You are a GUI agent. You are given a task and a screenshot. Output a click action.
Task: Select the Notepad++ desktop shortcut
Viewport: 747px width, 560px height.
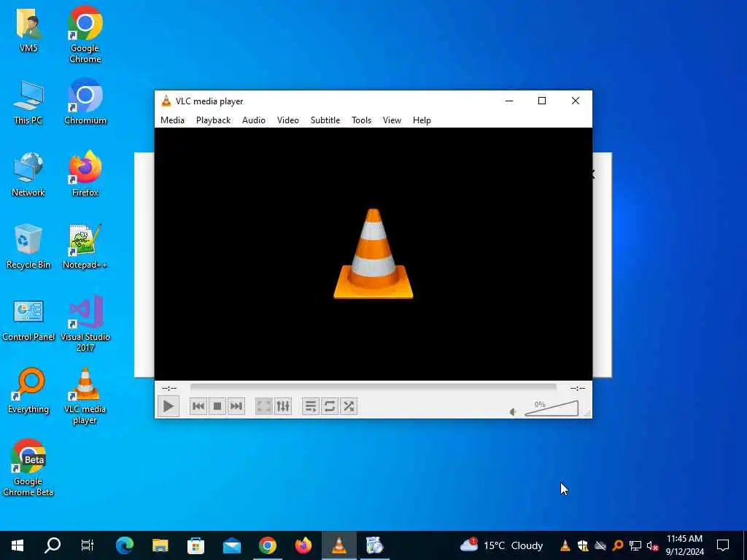click(85, 246)
